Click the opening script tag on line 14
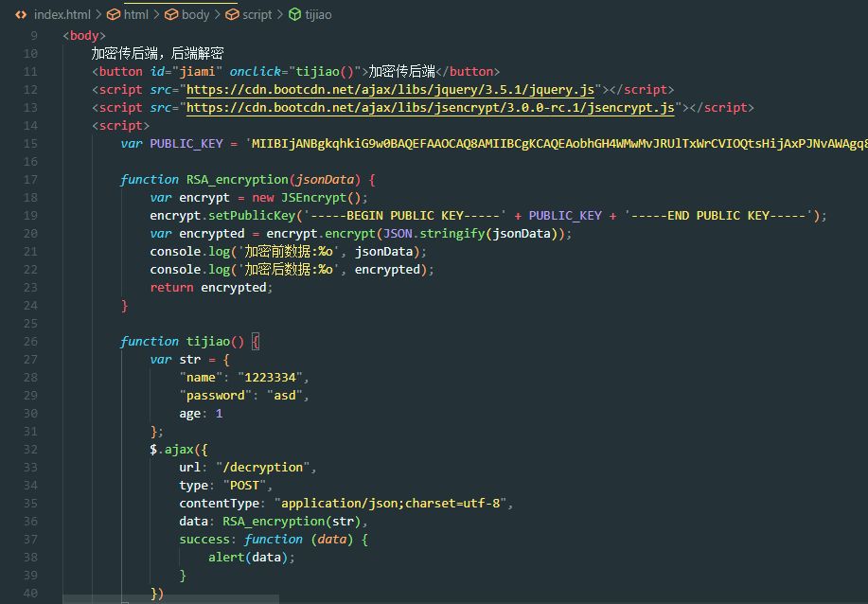Image resolution: width=868 pixels, height=604 pixels. click(x=120, y=126)
